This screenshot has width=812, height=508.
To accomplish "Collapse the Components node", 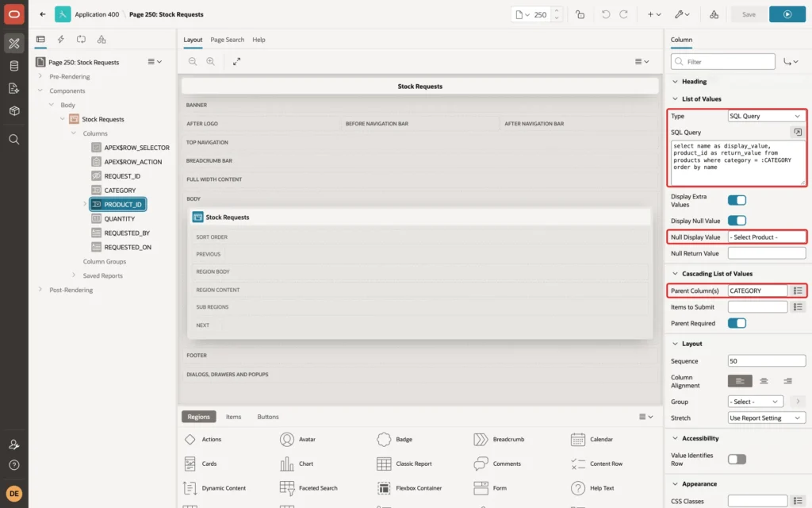I will (x=40, y=90).
